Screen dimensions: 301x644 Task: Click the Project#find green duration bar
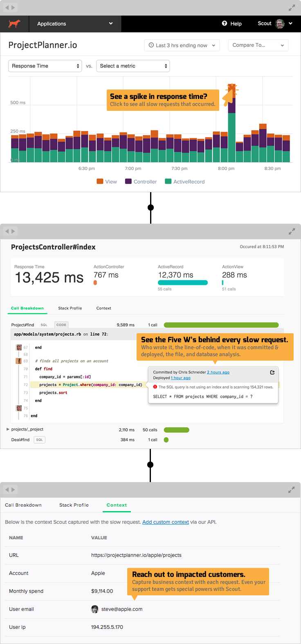click(x=221, y=325)
